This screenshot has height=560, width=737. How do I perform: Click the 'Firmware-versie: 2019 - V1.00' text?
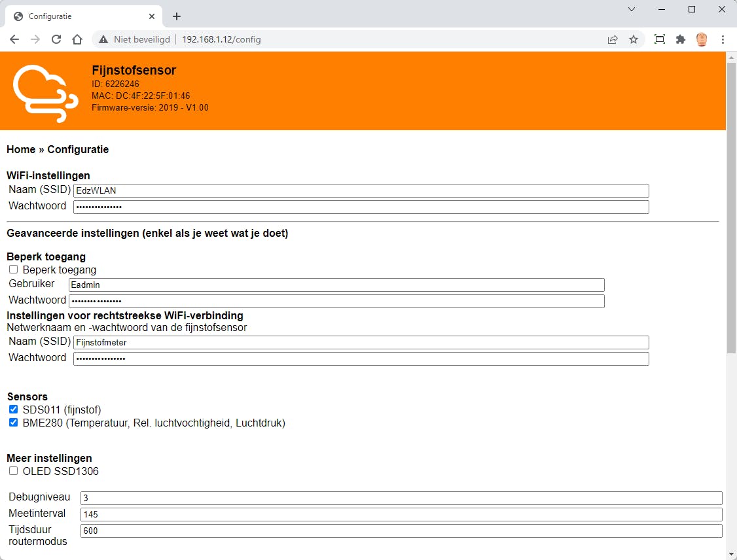(150, 107)
